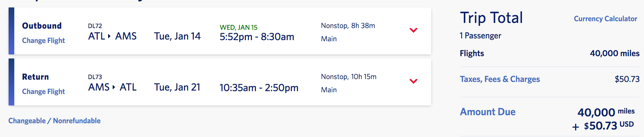Click the 1 Passenger text
644x137 pixels.
(480, 36)
